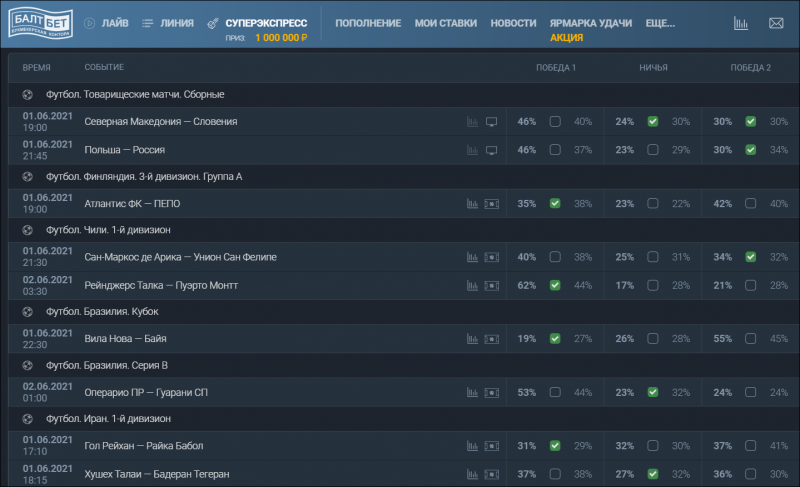The height and width of the screenshot is (487, 800).
Task: Uncheck Победа 2 for Сан-Маркос де Арика match
Action: click(x=751, y=257)
